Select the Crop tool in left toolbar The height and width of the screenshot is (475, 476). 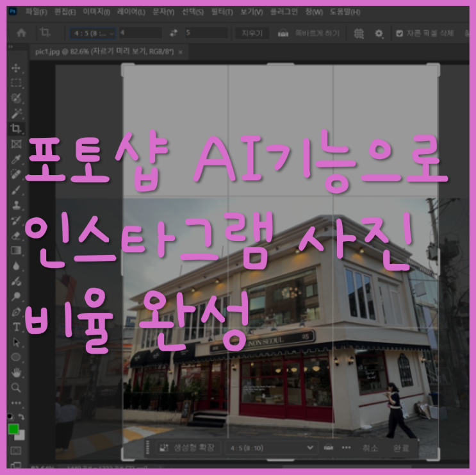(x=16, y=128)
